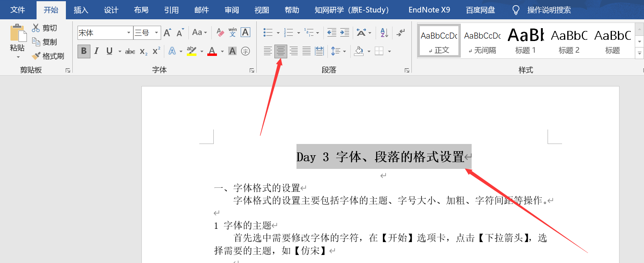644x263 pixels.
Task: Open font dialog launcher in 字体 group
Action: pos(252,70)
